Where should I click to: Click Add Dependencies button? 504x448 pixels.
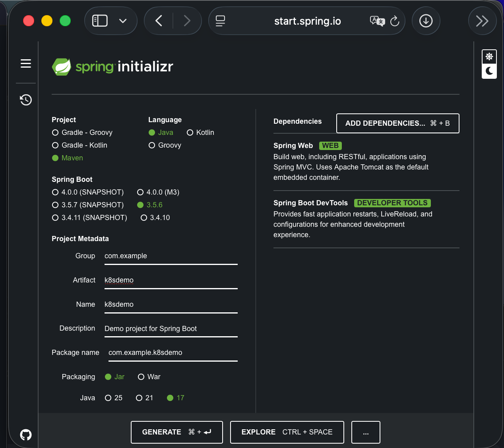(397, 123)
